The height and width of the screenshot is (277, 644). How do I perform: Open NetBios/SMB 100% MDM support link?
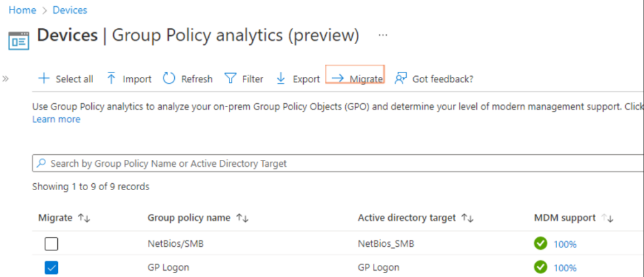[x=565, y=244]
